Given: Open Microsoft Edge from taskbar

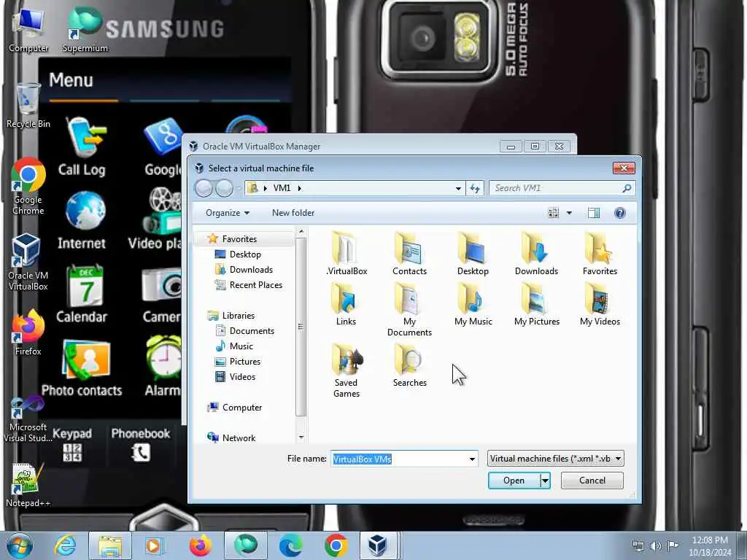Looking at the screenshot, I should point(290,545).
